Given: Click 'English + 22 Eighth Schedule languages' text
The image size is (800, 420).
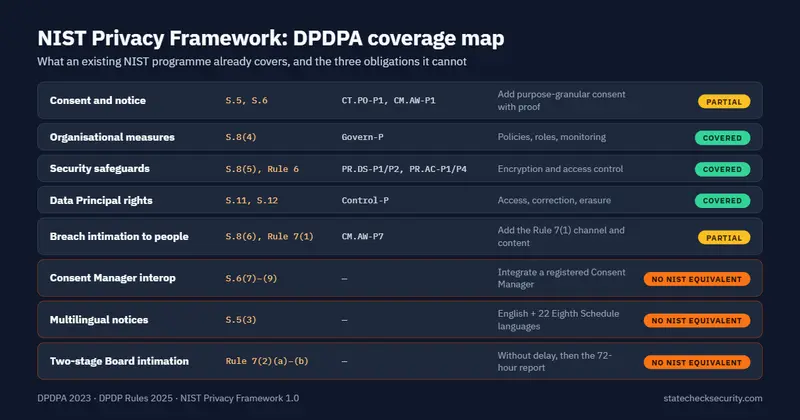Looking at the screenshot, I should point(558,320).
